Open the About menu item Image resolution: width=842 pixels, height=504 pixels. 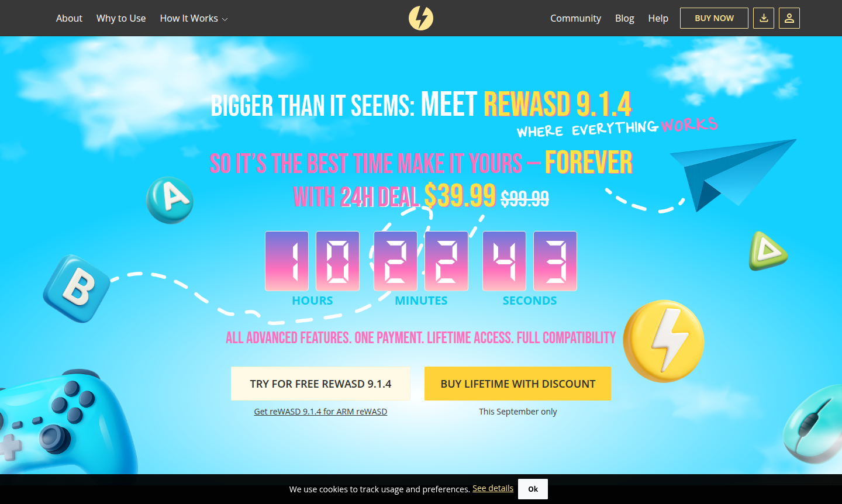coord(69,18)
